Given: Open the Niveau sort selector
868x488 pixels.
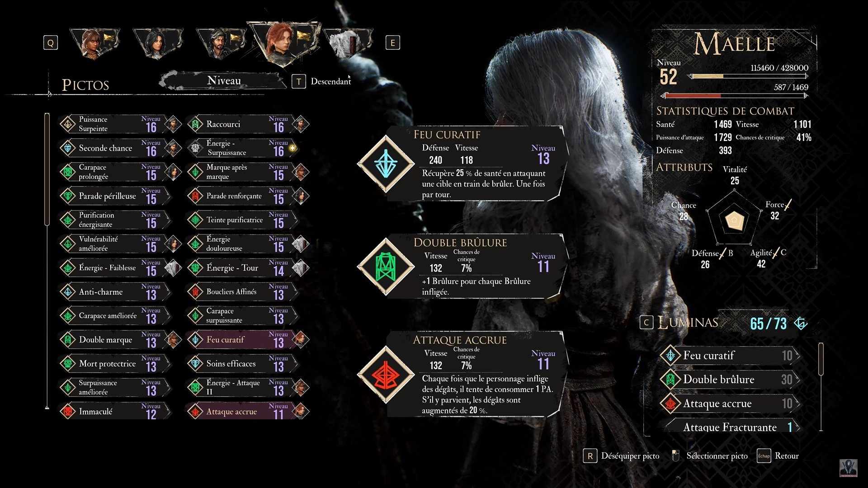Looking at the screenshot, I should [224, 81].
